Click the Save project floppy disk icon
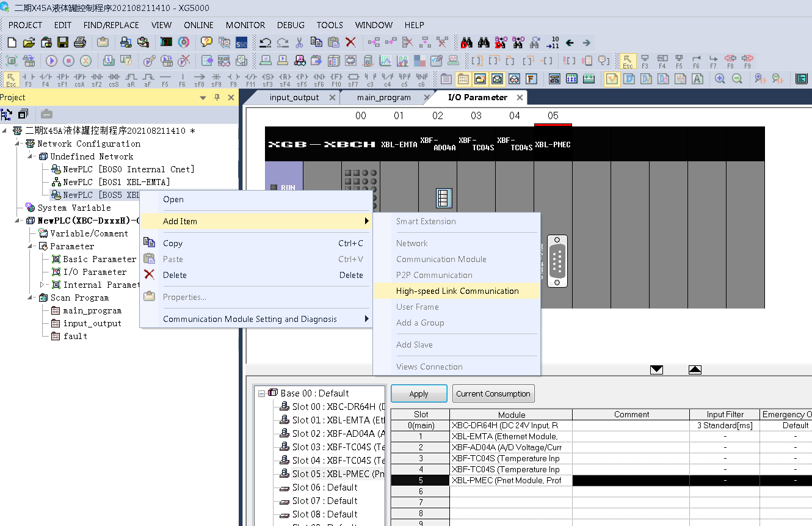Image resolution: width=812 pixels, height=526 pixels. tap(63, 43)
